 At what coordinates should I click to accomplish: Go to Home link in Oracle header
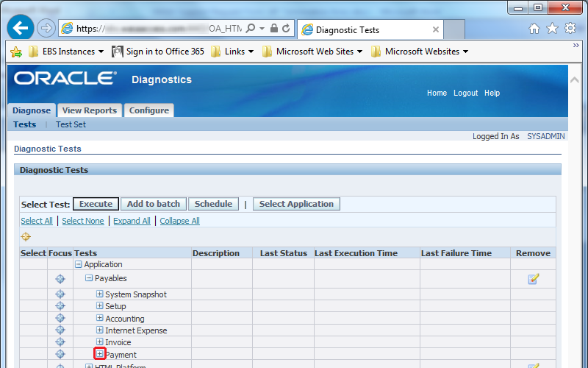click(x=437, y=93)
